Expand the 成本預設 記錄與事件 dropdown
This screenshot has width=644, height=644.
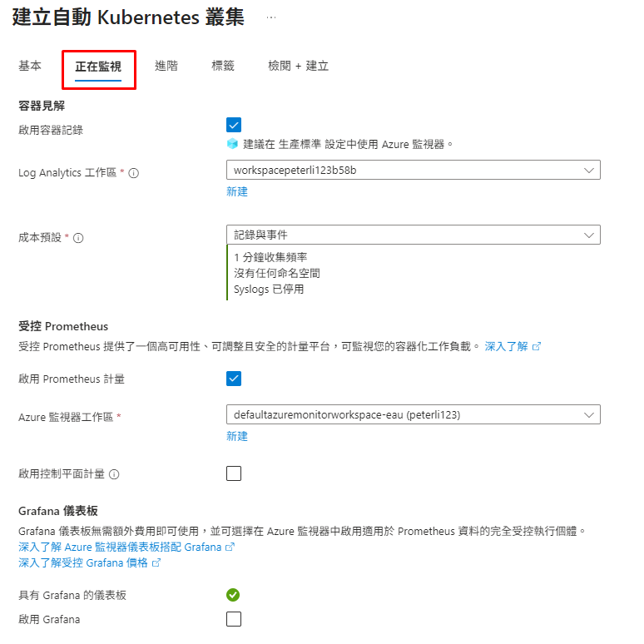tap(414, 235)
